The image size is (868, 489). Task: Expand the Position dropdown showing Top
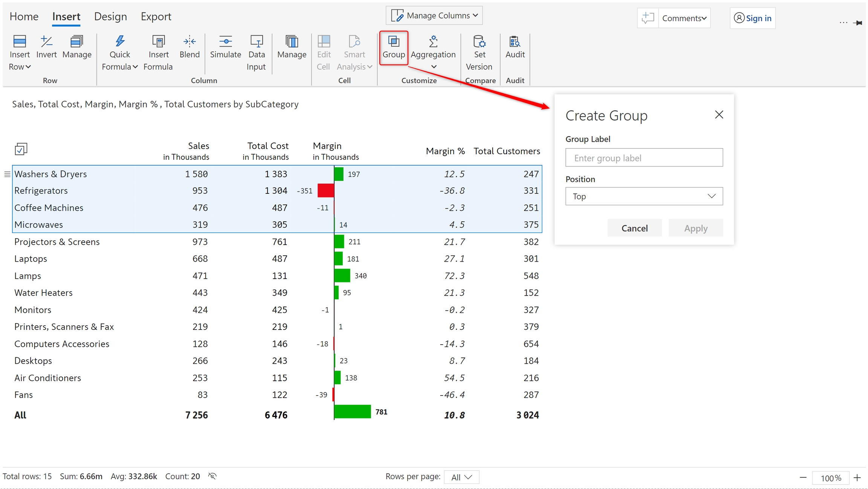(643, 196)
